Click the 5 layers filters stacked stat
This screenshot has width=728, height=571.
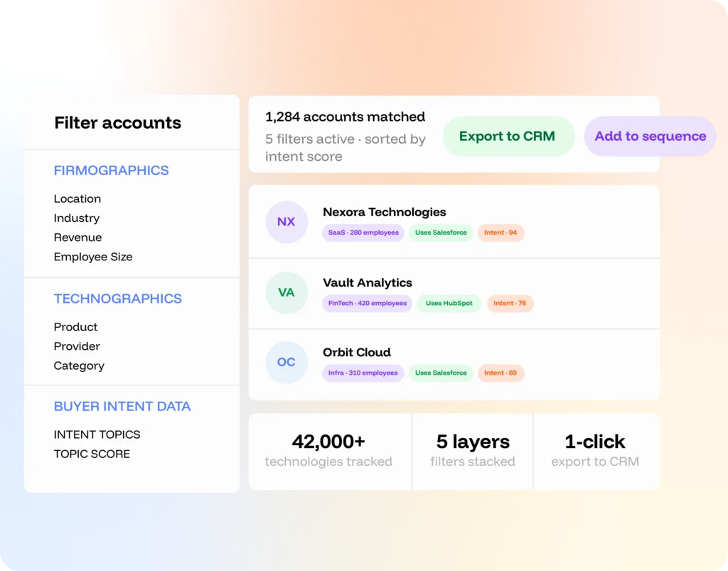point(473,451)
